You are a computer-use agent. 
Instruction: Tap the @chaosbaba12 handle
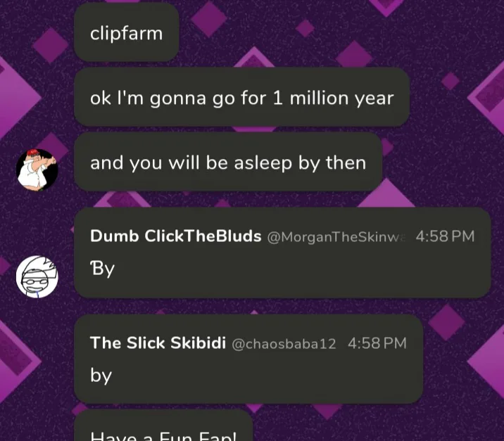coord(284,344)
